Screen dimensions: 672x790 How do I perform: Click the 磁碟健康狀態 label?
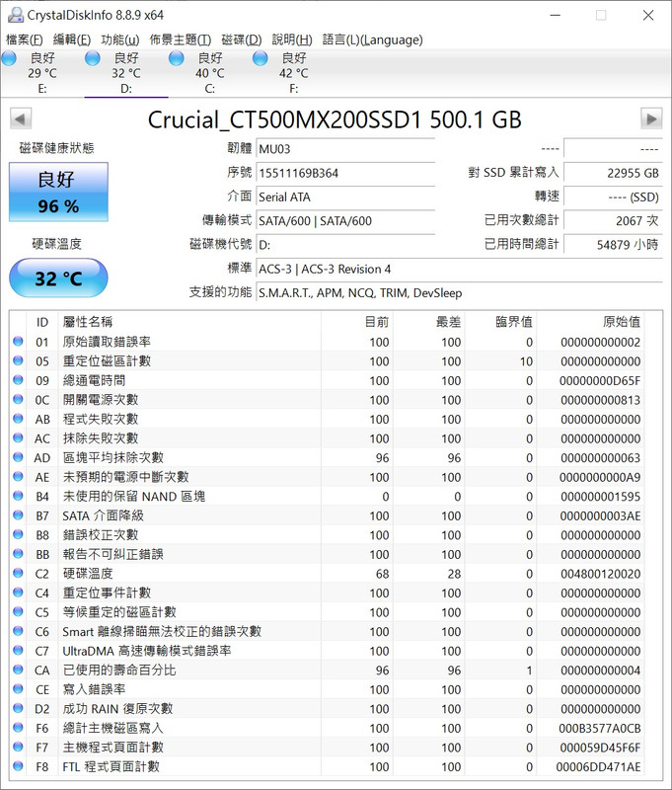[x=56, y=147]
